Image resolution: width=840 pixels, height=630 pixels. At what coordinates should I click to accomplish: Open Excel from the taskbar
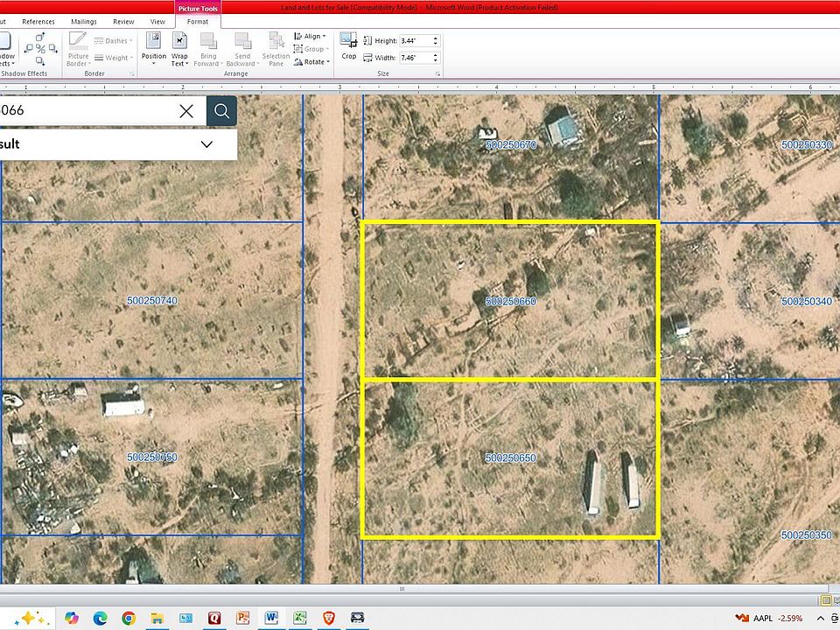[300, 618]
